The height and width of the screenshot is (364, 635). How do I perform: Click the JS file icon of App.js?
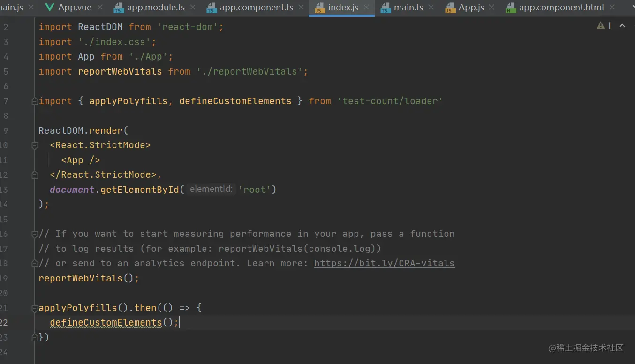450,8
